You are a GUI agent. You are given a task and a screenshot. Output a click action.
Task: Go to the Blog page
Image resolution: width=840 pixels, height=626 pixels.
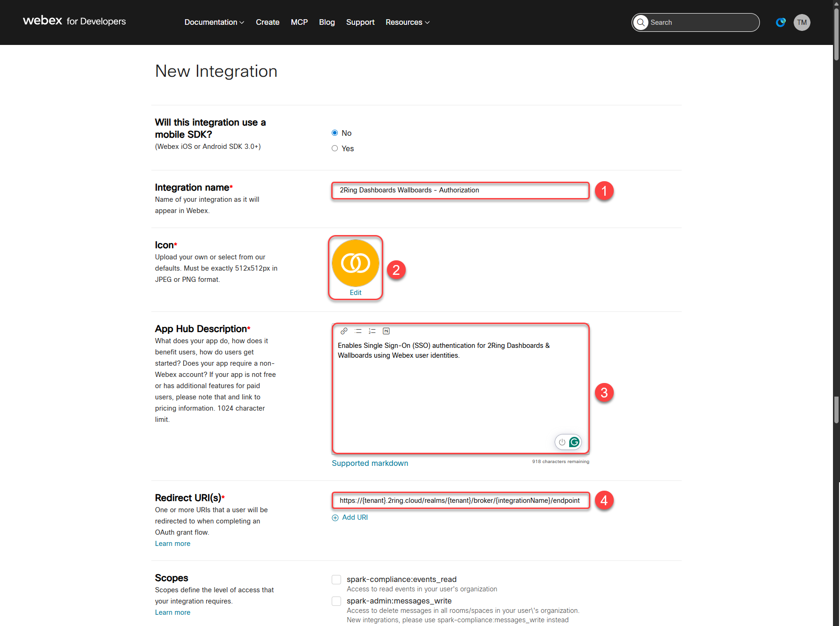[327, 22]
